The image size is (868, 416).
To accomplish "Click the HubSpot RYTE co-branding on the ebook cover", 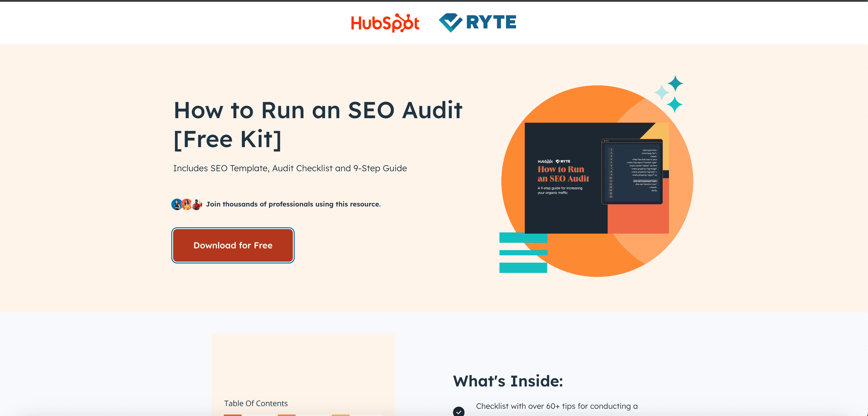I will point(554,161).
